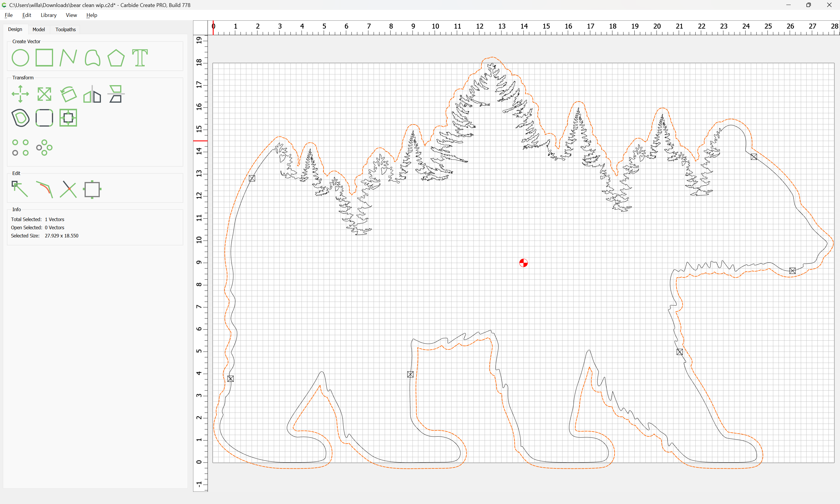This screenshot has height=504, width=840.
Task: Select the Circle vector tool
Action: (20, 58)
